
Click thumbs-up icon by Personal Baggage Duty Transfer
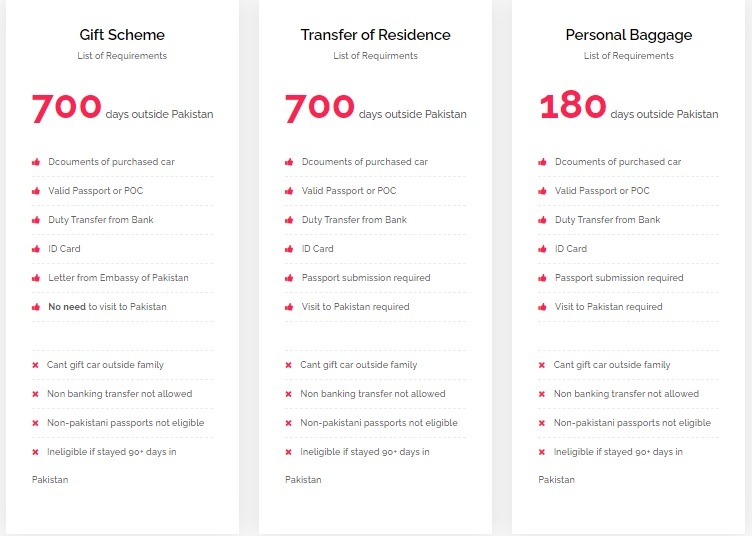tap(542, 220)
